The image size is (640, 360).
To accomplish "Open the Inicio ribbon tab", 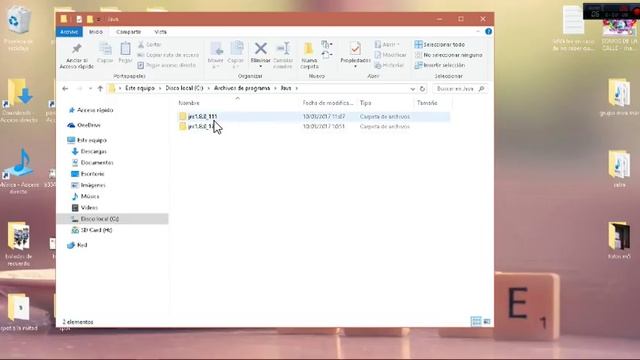I will [x=96, y=32].
